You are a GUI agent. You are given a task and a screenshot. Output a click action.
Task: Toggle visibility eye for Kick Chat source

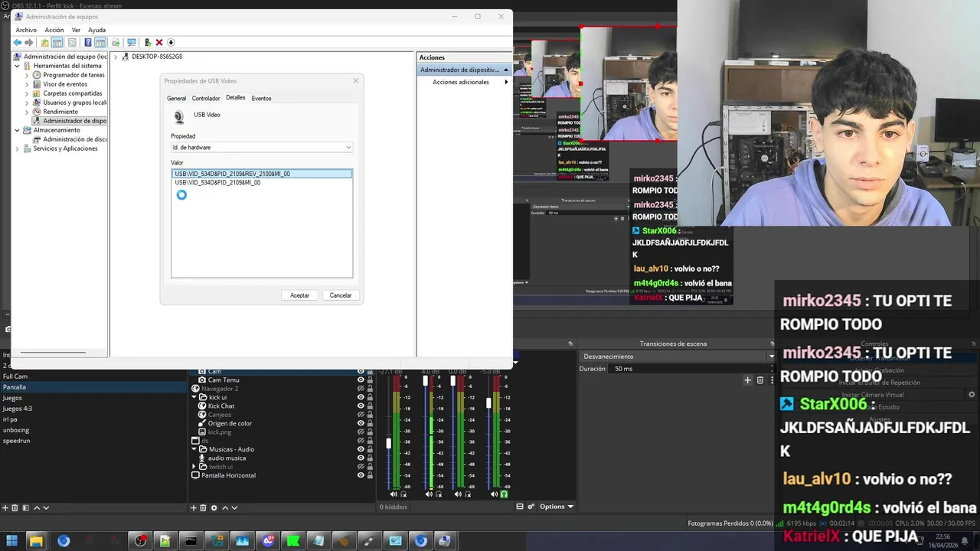pyautogui.click(x=361, y=406)
